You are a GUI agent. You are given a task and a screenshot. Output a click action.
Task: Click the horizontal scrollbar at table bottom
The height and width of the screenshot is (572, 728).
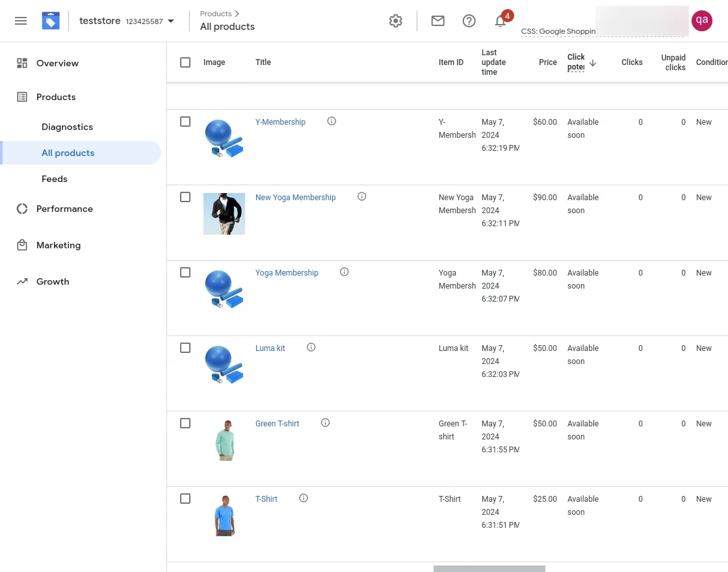coord(489,569)
